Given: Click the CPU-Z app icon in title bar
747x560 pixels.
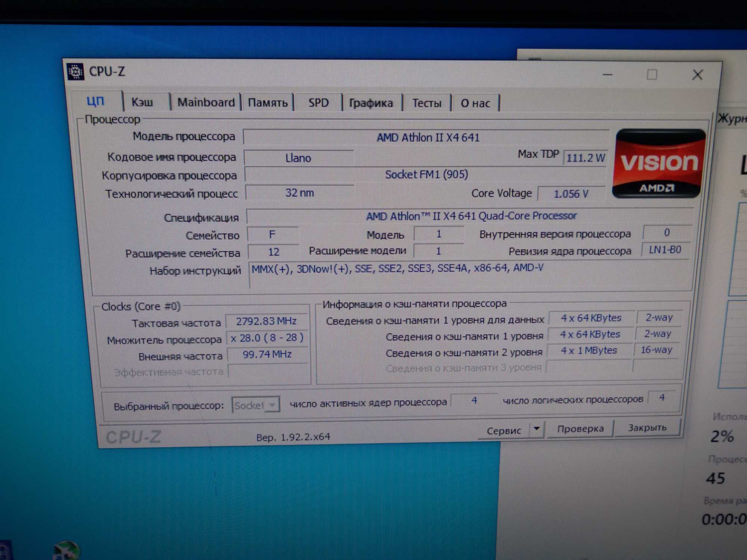Looking at the screenshot, I should (75, 72).
